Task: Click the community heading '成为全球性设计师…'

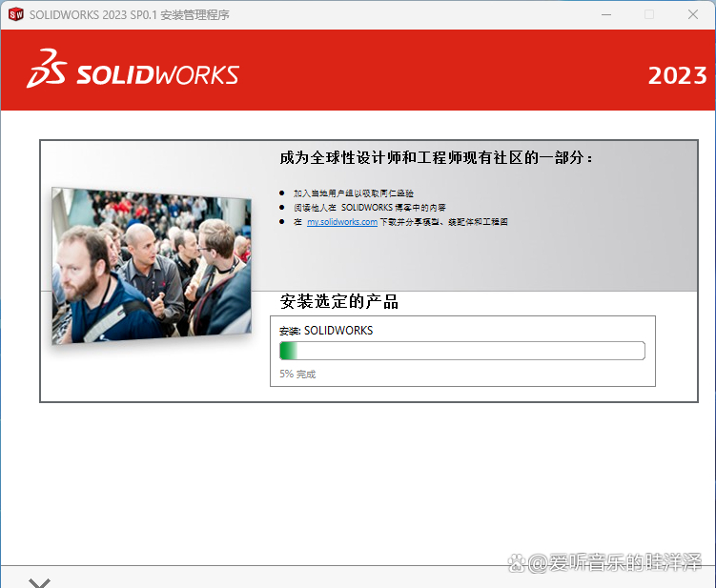Action: [x=436, y=158]
